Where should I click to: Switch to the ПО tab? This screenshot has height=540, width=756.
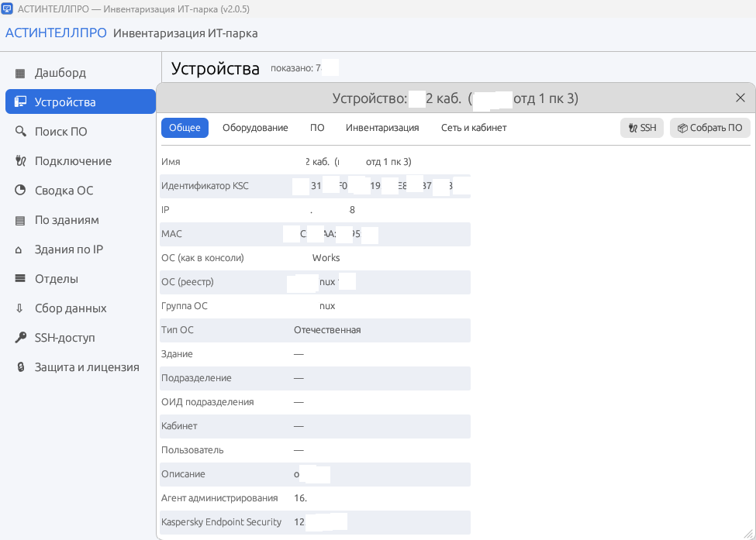[x=317, y=128]
